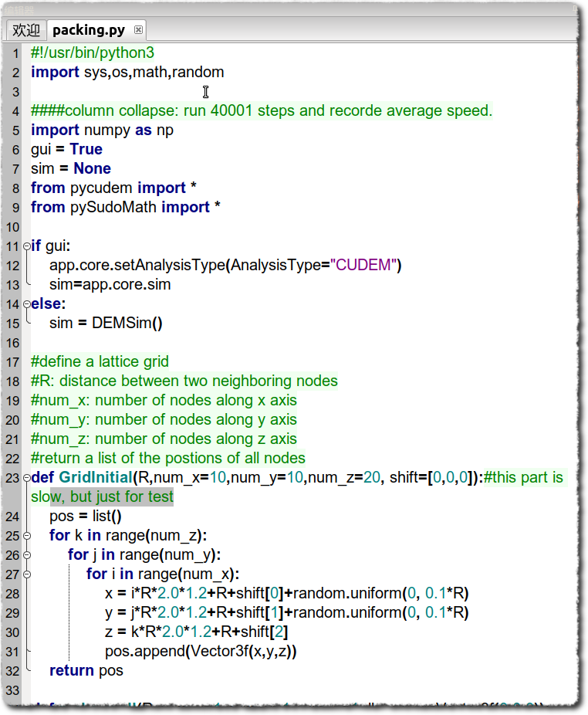Click line number 33 in the gutter

[x=12, y=690]
